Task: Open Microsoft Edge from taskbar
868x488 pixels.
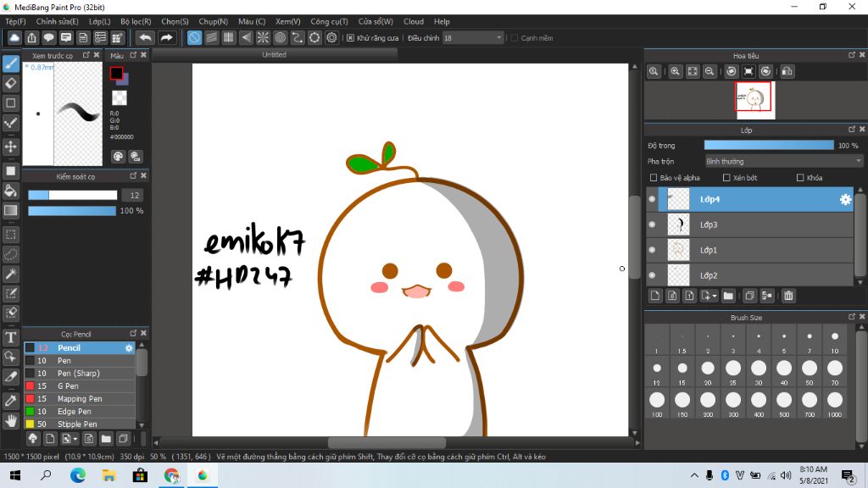Action: point(78,475)
